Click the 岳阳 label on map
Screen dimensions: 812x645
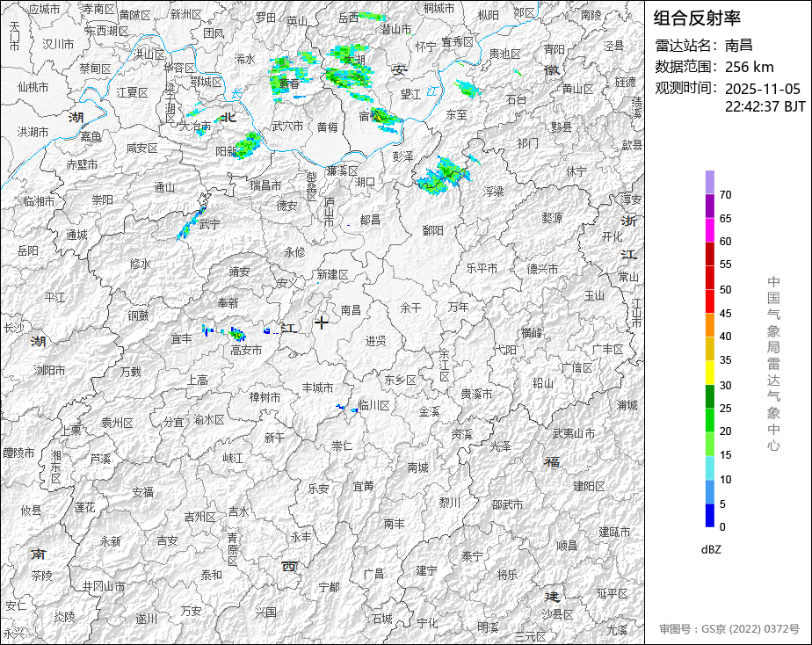click(x=28, y=251)
